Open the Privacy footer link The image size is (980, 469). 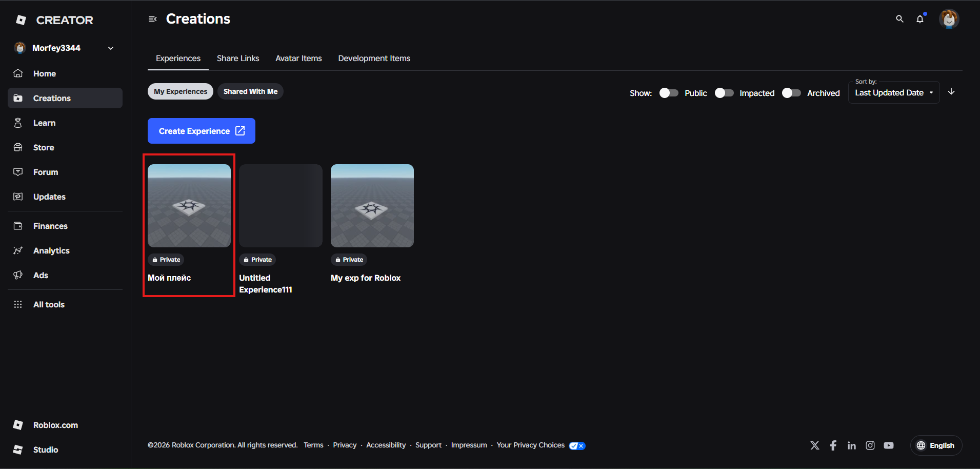pos(345,445)
